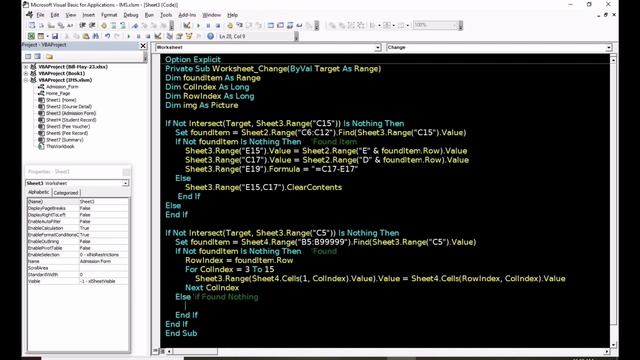Viewport: 640px width, 360px height.
Task: Click the Name property value Admission Form
Action: pyautogui.click(x=104, y=261)
